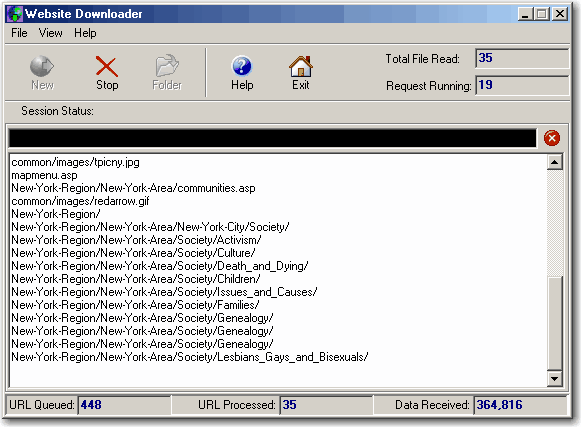The width and height of the screenshot is (581, 427).
Task: Click the Request Running value field
Action: [522, 85]
